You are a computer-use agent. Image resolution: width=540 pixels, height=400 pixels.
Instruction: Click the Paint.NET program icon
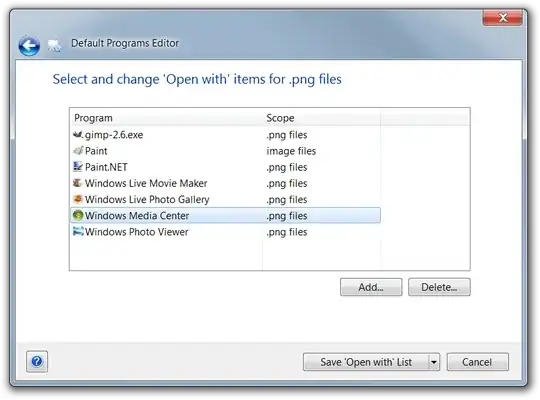[78, 167]
